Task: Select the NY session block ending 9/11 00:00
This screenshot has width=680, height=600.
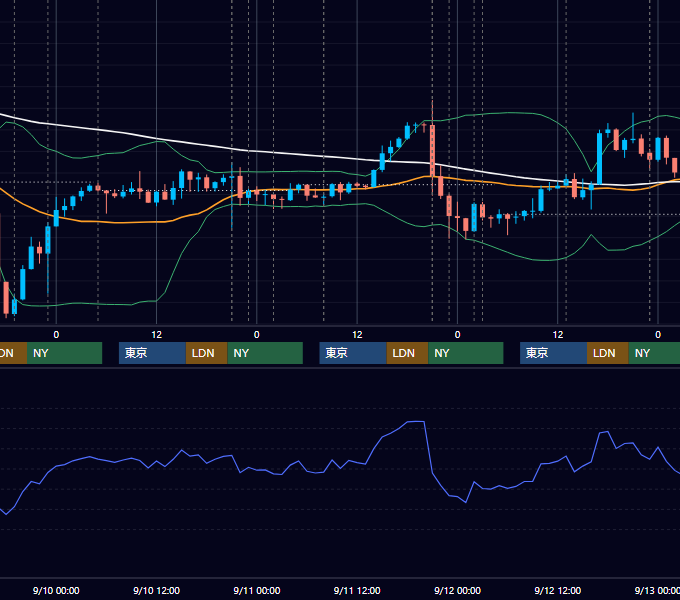Action: click(265, 353)
